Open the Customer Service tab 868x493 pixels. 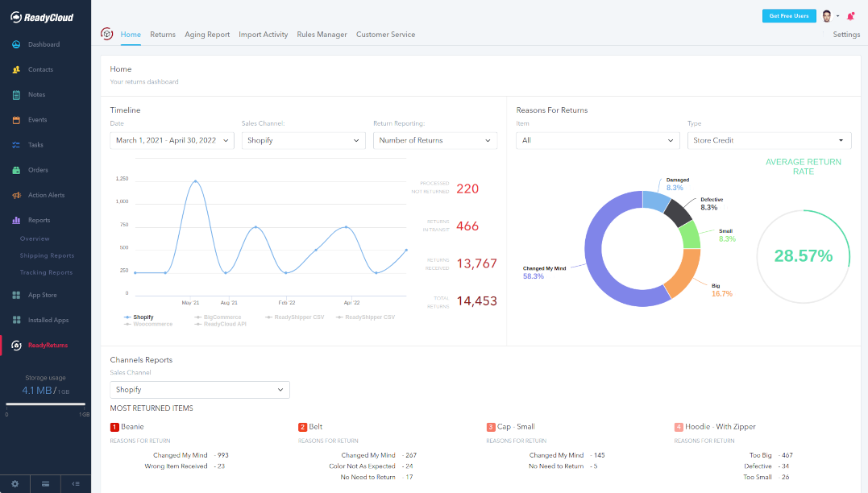386,35
